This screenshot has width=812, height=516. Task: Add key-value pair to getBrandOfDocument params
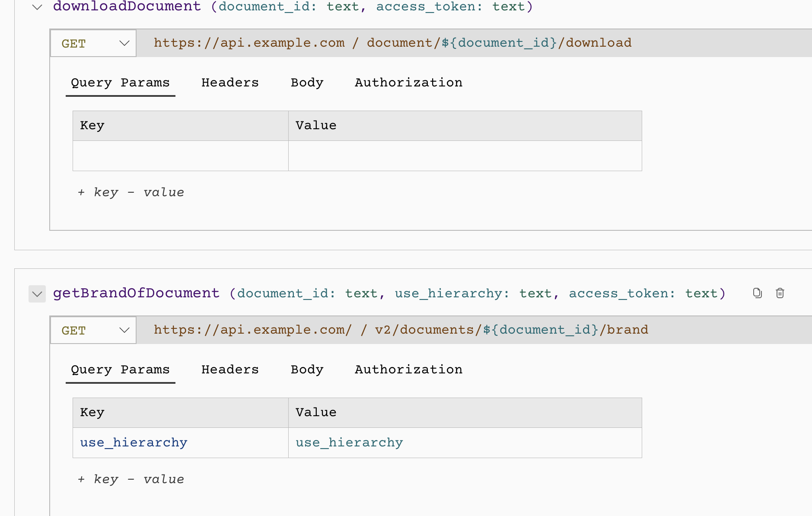(x=131, y=479)
